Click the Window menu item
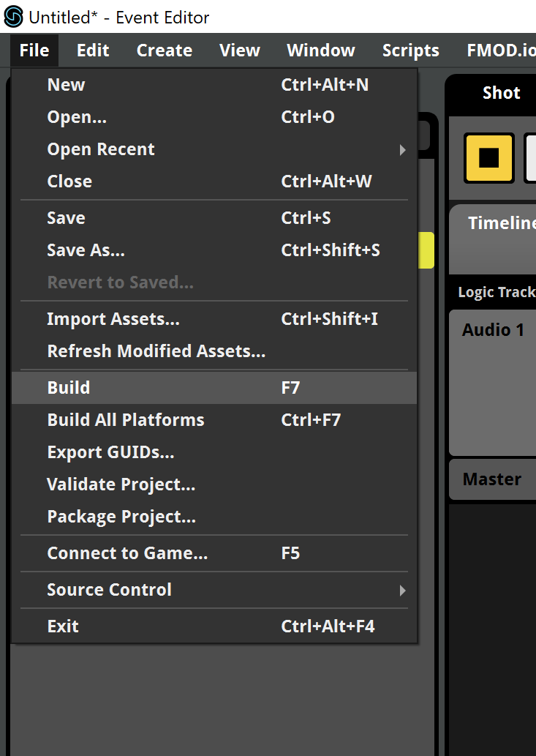Screen dimensions: 536x756 [x=320, y=50]
